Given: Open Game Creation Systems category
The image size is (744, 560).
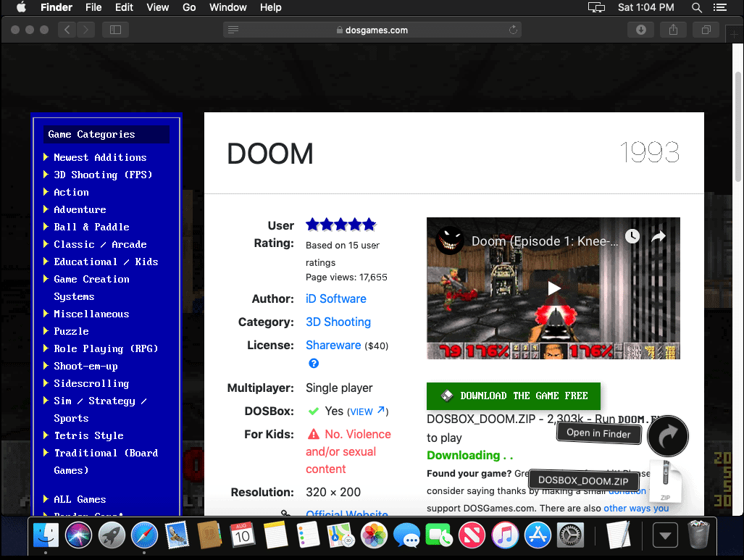Looking at the screenshot, I should (91, 288).
